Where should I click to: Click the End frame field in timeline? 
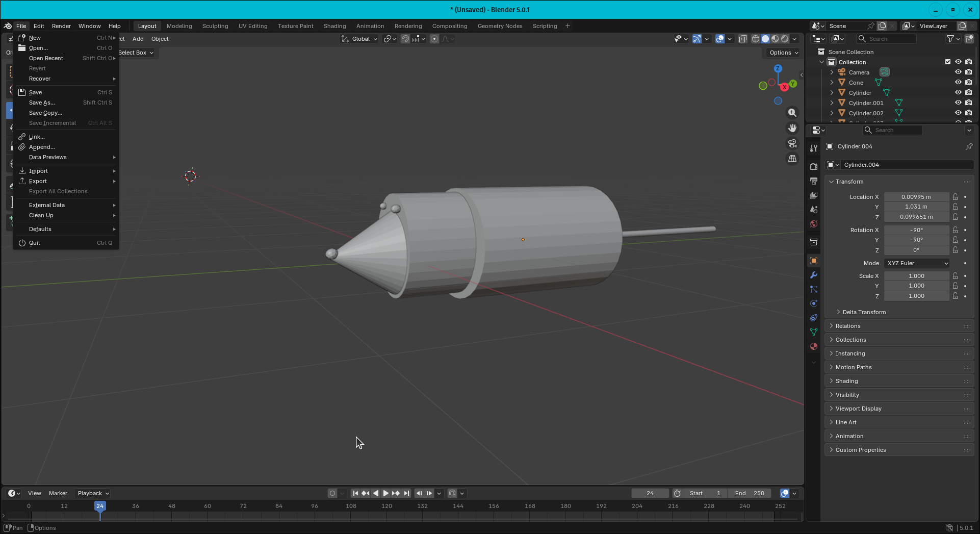coord(750,493)
